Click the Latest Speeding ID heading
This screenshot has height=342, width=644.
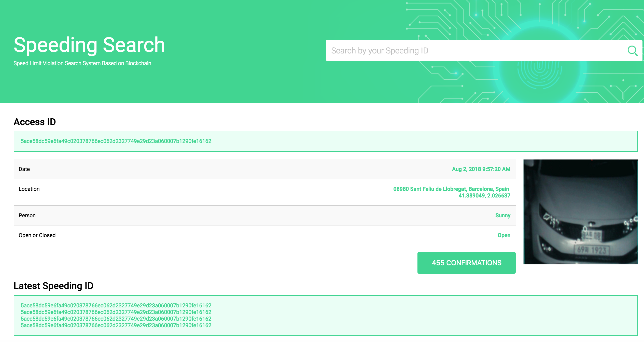[x=54, y=286]
